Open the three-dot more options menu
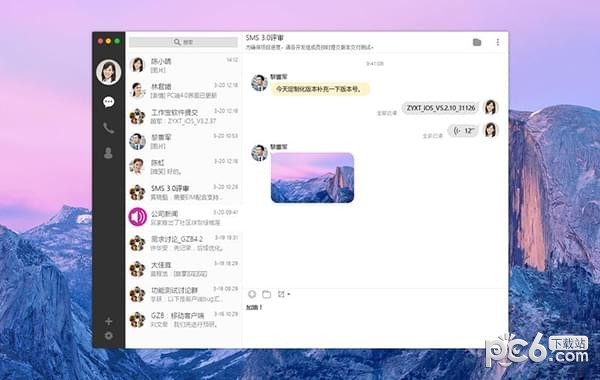The width and height of the screenshot is (600, 380). [x=497, y=42]
